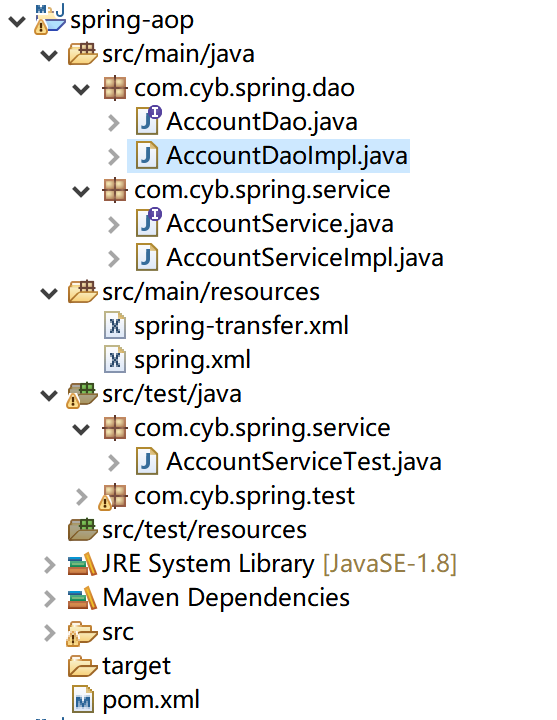Viewport: 557px width, 720px height.
Task: Click the spring-aop Maven project icon
Action: click(x=50, y=19)
